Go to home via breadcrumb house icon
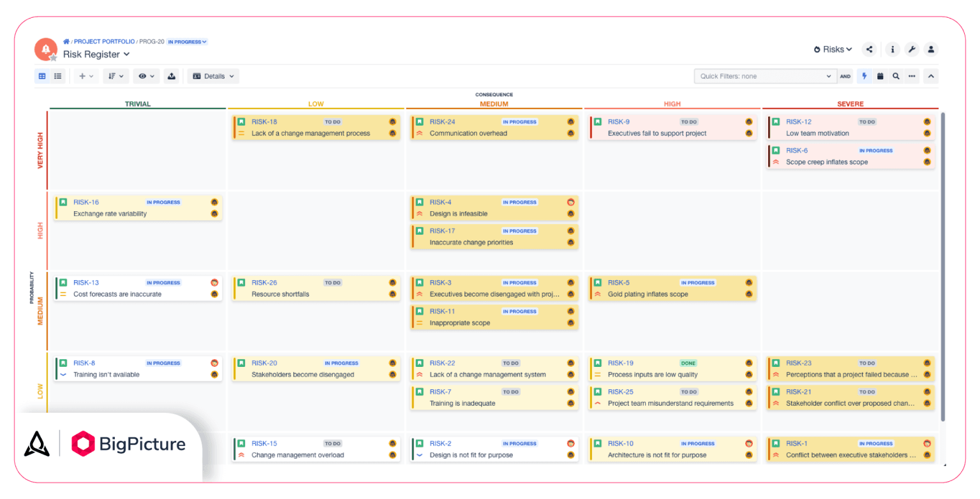 click(66, 41)
